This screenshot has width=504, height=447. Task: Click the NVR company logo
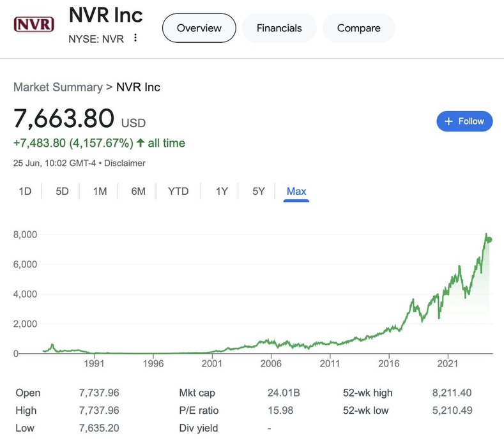pyautogui.click(x=34, y=25)
